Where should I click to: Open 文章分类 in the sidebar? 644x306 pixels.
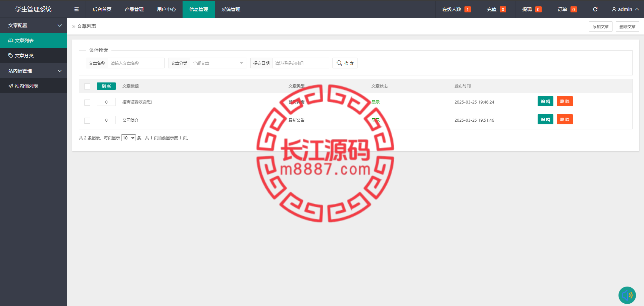pyautogui.click(x=34, y=56)
